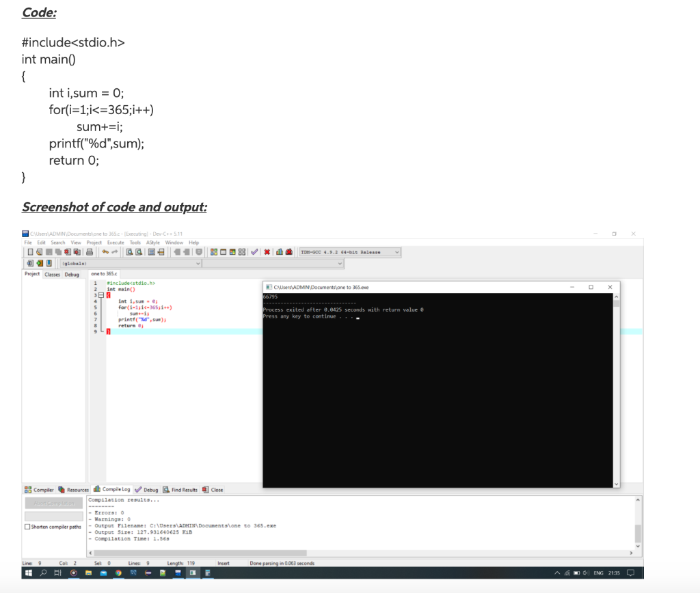Image resolution: width=700 pixels, height=593 pixels.
Task: Switch to the Compiler tab at the bottom
Action: [x=44, y=490]
